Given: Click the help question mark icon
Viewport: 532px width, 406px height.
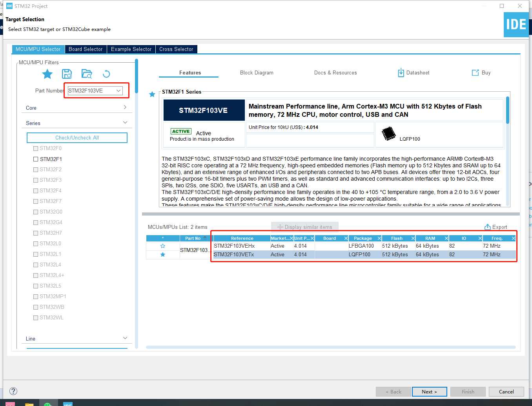Looking at the screenshot, I should (x=13, y=391).
